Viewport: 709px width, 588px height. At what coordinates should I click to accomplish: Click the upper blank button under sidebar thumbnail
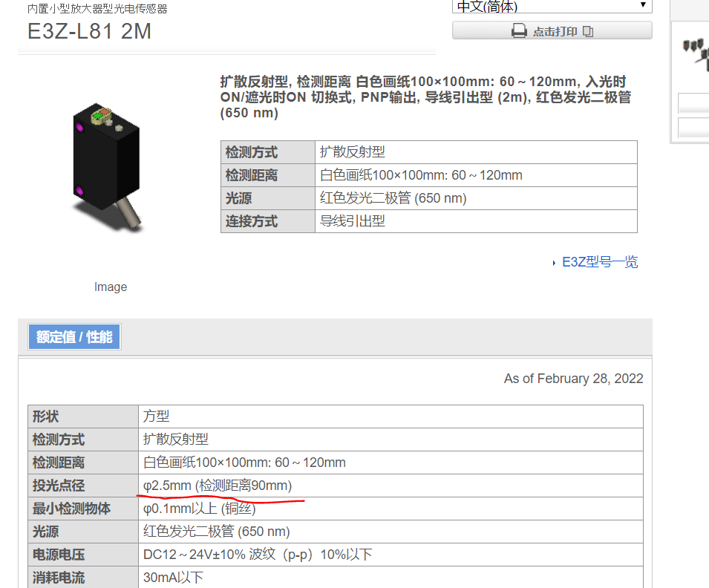693,103
